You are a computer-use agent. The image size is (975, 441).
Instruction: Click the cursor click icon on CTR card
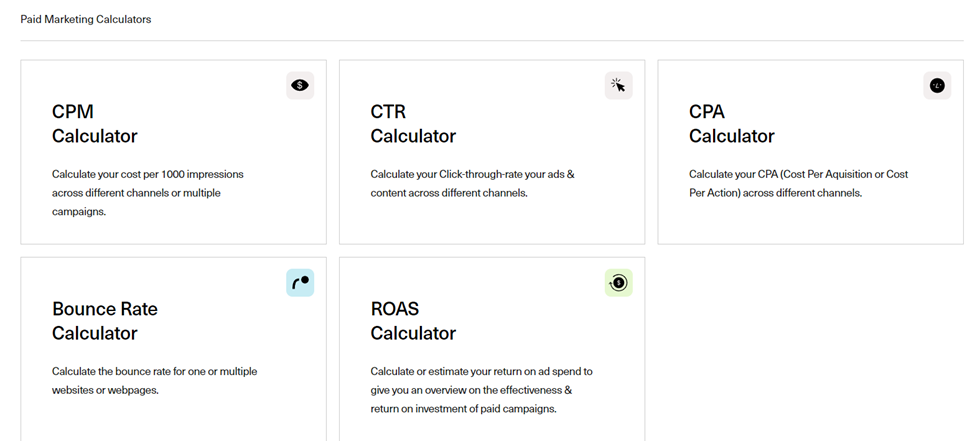(x=618, y=86)
